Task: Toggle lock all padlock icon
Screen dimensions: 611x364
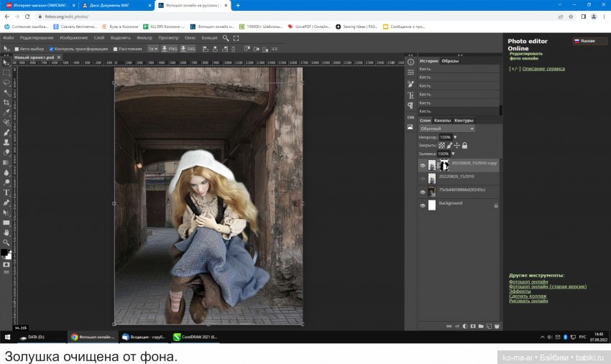Action: pos(464,145)
